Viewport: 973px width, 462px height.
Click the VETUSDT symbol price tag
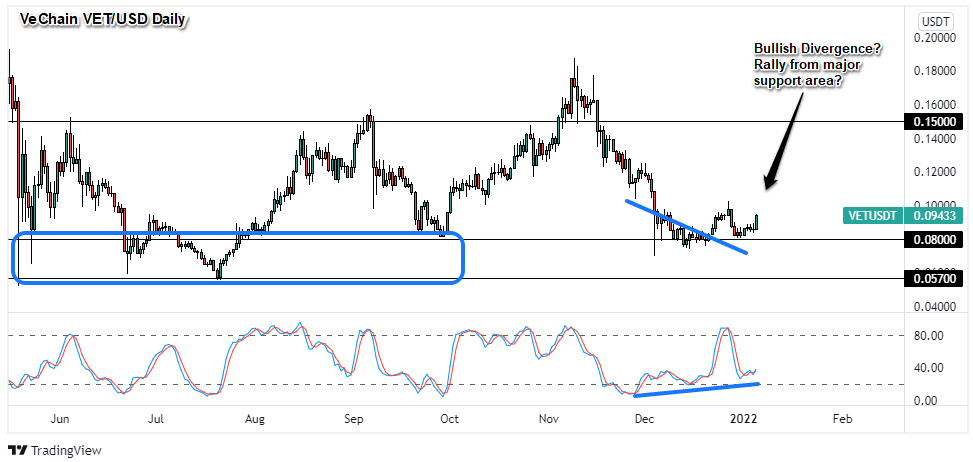(874, 216)
